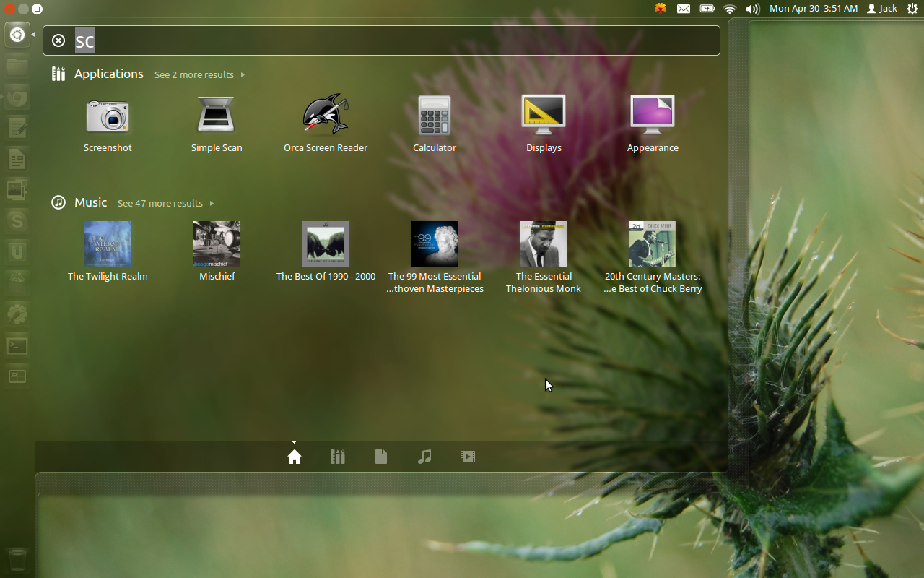Viewport: 924px width, 578px height.
Task: Open the Chuck Berry 20th Century Masters album
Action: [x=653, y=257]
